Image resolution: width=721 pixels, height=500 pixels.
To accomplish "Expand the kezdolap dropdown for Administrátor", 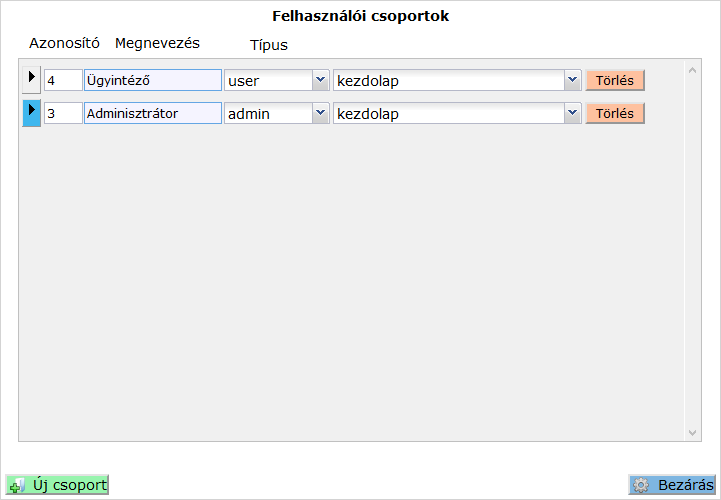I will (x=572, y=114).
